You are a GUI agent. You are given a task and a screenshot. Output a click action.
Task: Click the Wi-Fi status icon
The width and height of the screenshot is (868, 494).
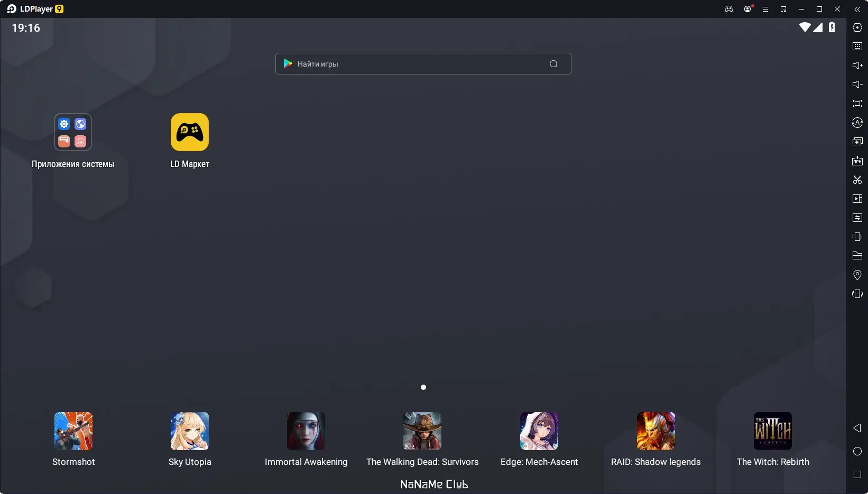805,27
